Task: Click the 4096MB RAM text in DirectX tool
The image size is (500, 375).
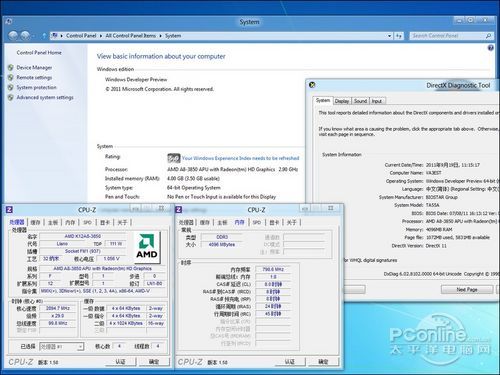Action: [439, 229]
